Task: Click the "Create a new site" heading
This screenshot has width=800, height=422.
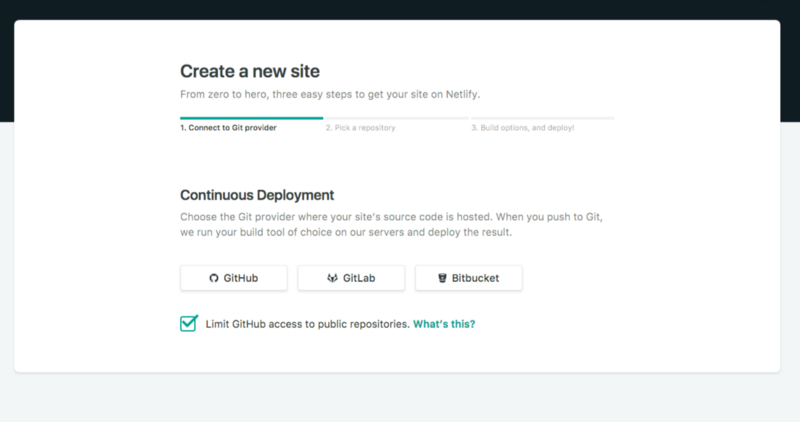Action: [250, 71]
